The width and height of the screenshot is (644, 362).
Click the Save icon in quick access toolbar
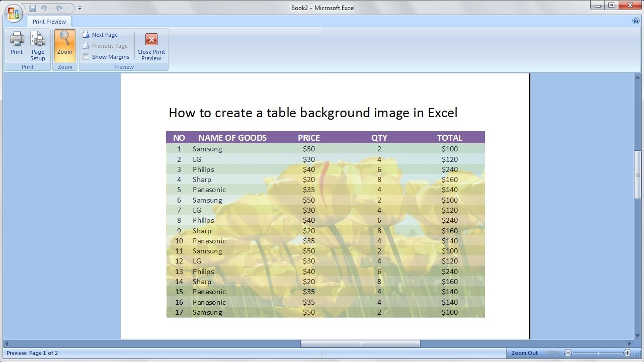(33, 8)
